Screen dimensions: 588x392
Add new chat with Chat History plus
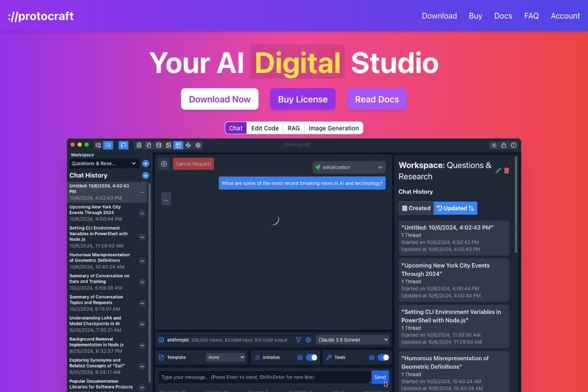(145, 176)
